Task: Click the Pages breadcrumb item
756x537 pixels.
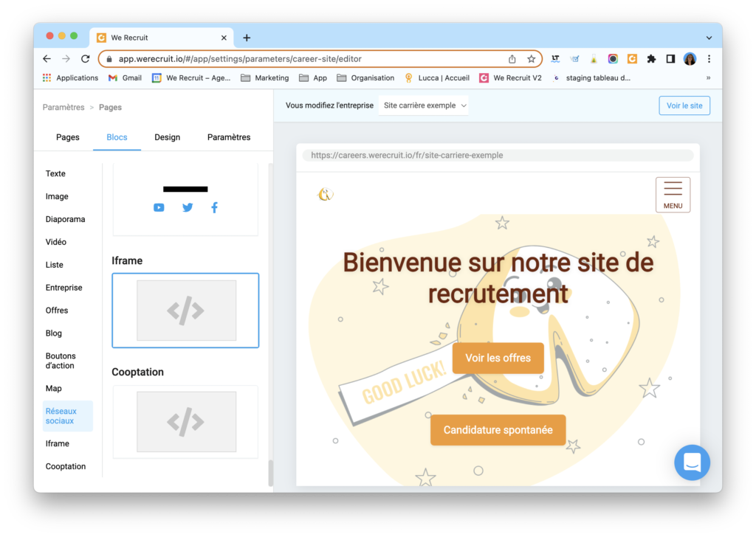Action: [x=110, y=108]
